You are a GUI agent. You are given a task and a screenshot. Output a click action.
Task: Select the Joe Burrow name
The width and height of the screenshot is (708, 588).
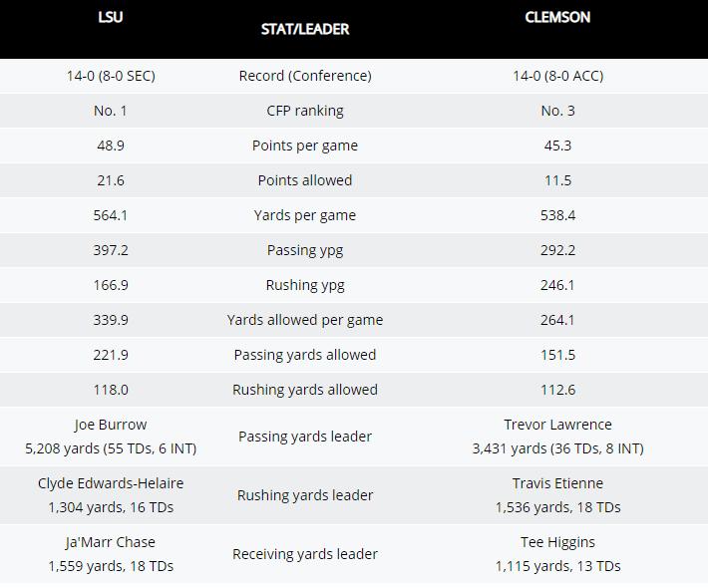click(x=111, y=425)
